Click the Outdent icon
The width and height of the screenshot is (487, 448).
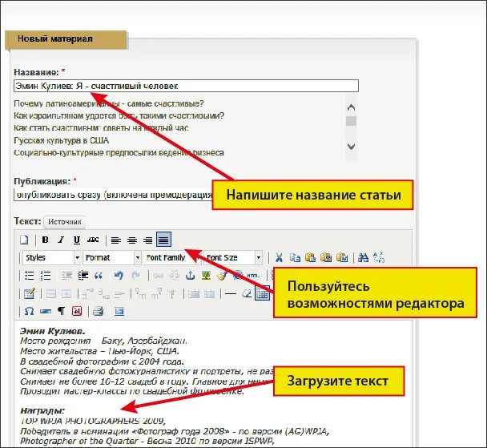[66, 276]
